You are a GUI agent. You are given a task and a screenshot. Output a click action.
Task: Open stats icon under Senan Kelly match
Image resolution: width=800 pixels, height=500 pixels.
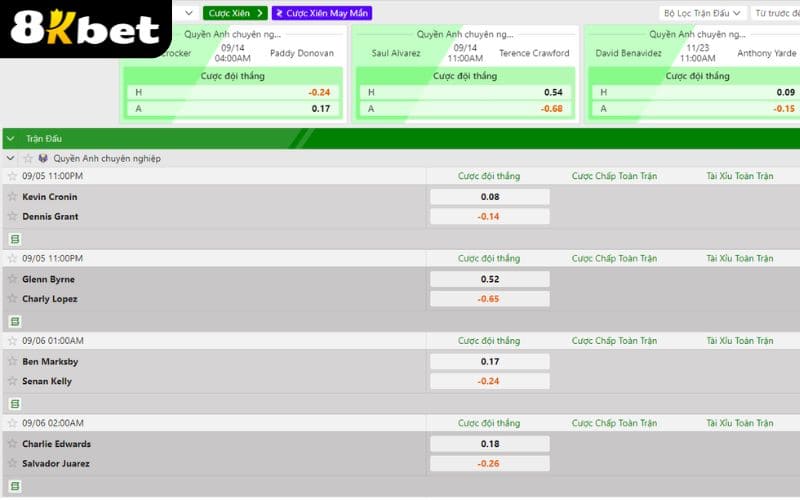[14, 403]
